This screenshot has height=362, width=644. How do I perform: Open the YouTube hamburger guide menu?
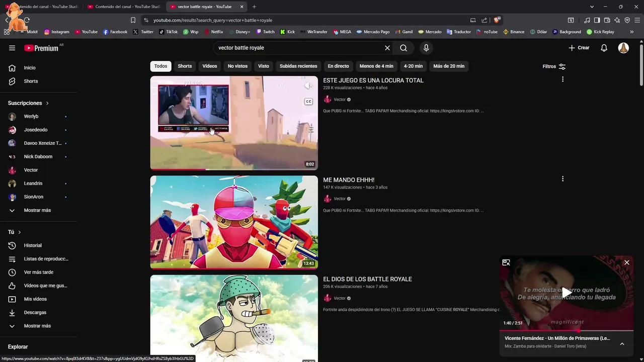[12, 48]
